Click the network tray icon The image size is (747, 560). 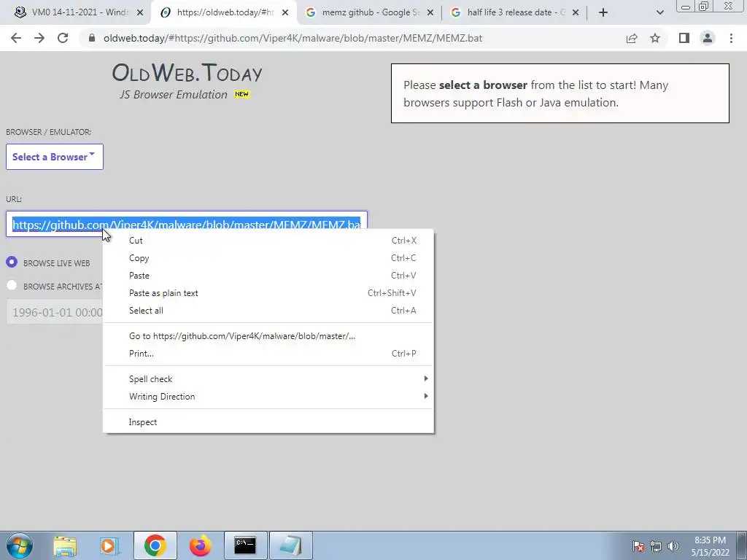click(656, 546)
